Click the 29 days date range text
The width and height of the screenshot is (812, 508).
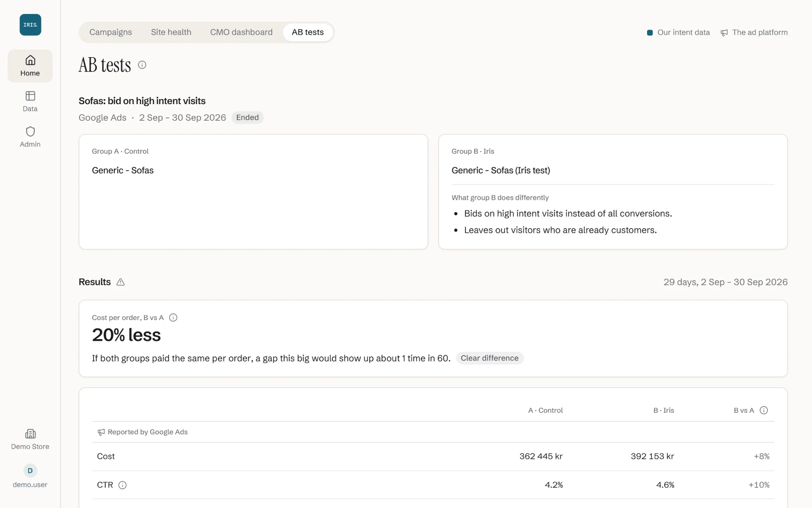tap(725, 282)
